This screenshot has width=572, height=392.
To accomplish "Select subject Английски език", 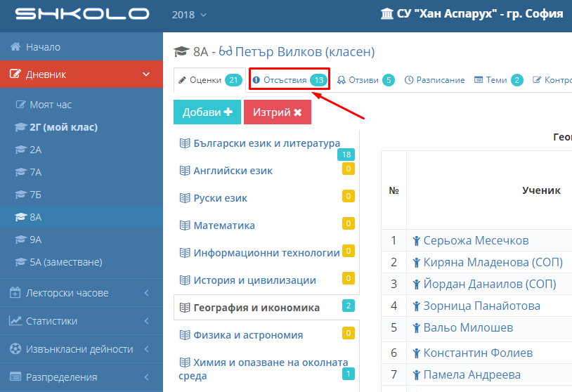I will (233, 171).
